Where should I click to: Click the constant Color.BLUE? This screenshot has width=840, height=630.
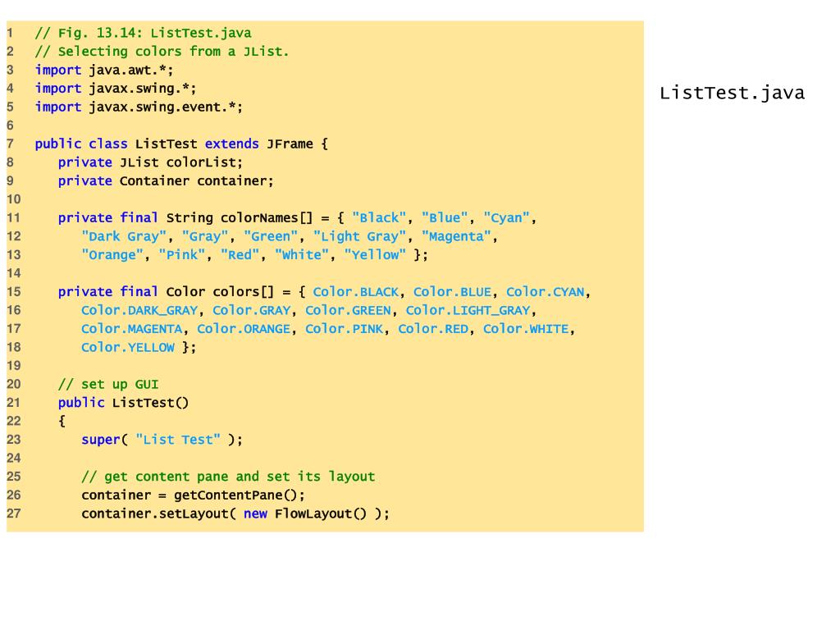click(x=452, y=292)
